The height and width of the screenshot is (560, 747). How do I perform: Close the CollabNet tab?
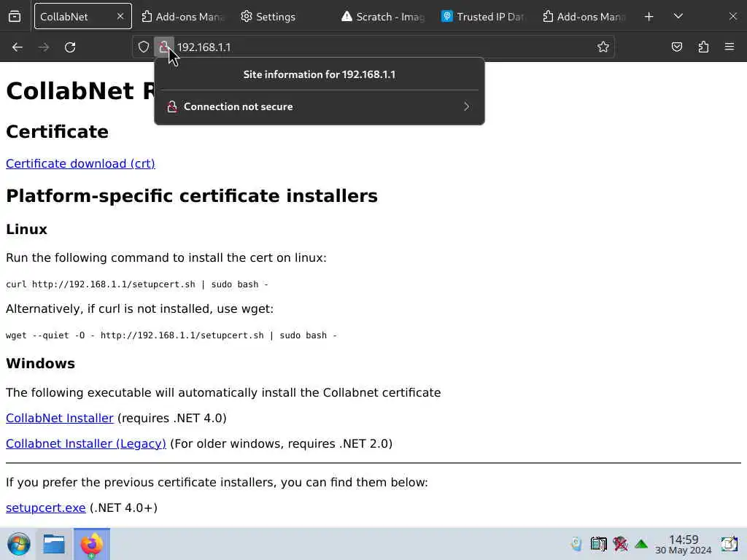tap(120, 16)
